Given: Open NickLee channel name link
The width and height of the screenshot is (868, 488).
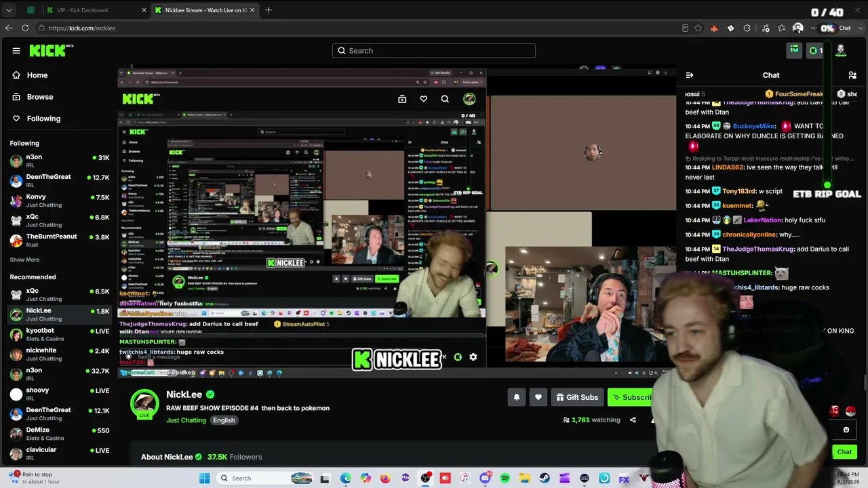Looking at the screenshot, I should coord(184,394).
